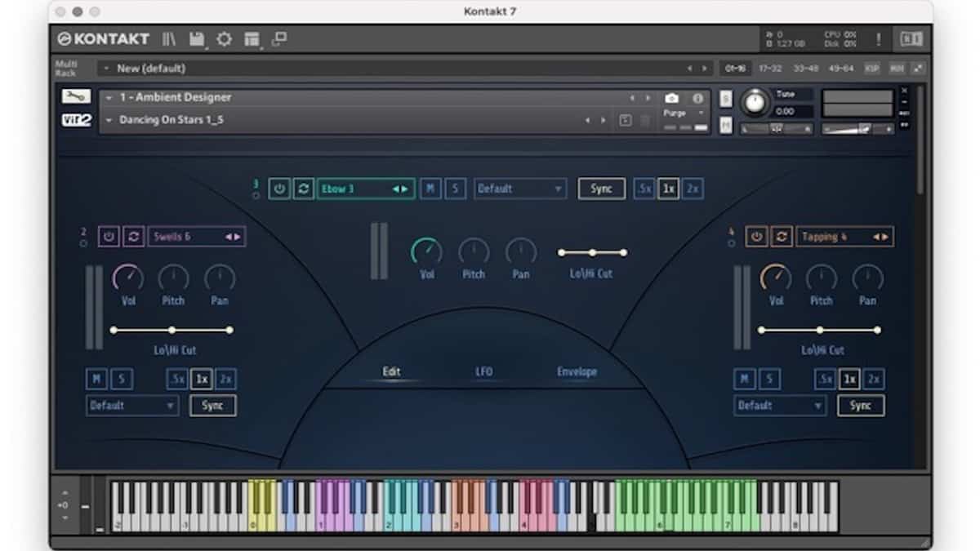Image resolution: width=980 pixels, height=551 pixels.
Task: Save snapshot with the disk icon
Action: click(x=626, y=120)
